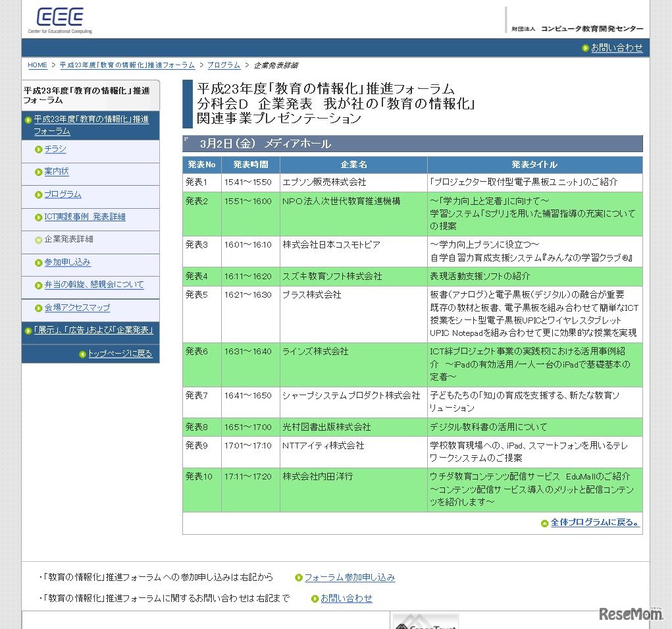
Task: Open チラシ in the sidebar
Action: pos(56,150)
